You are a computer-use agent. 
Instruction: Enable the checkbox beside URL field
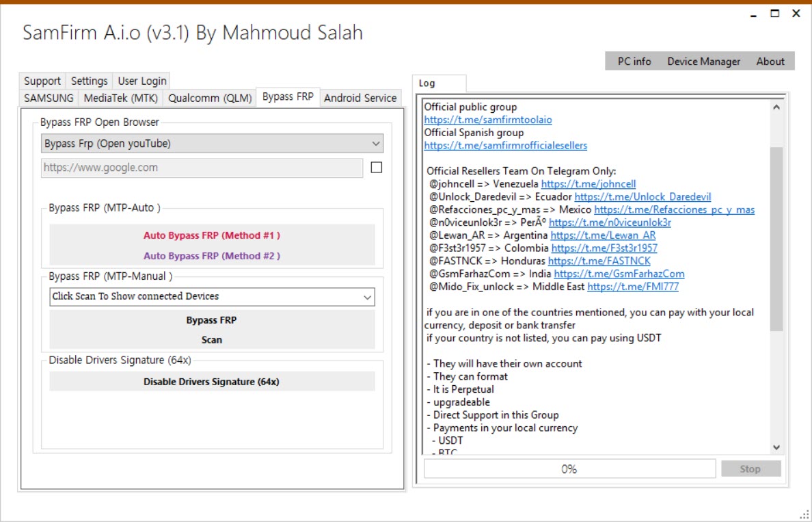(377, 168)
